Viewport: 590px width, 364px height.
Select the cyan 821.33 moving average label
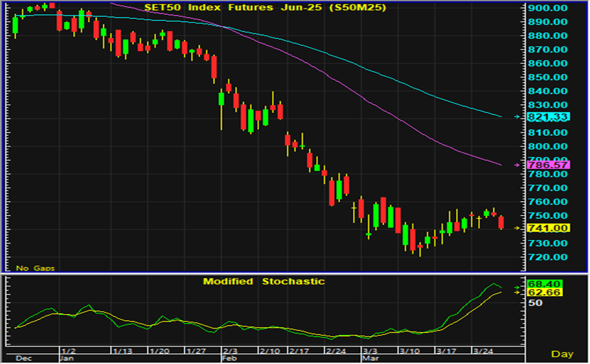pos(549,117)
